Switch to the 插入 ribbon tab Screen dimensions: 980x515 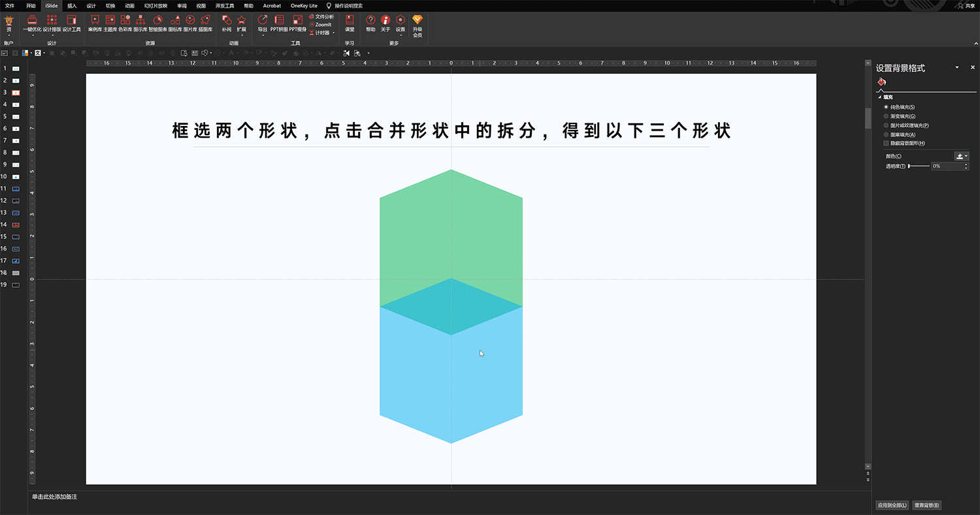tap(72, 5)
